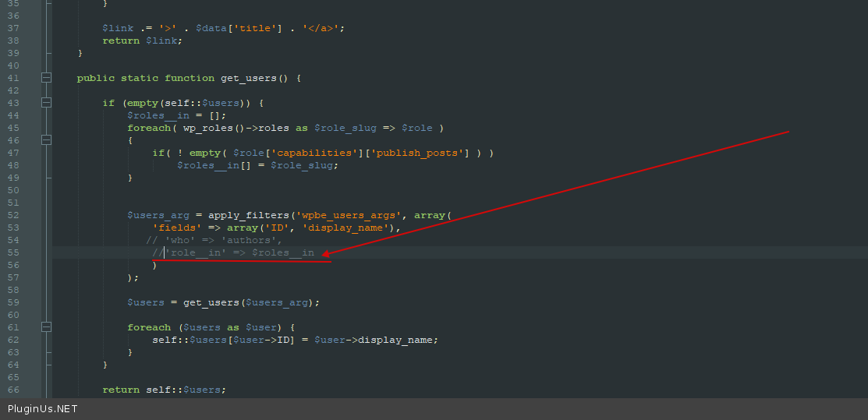Click the apply_filters function call
868x420 pixels.
point(239,215)
